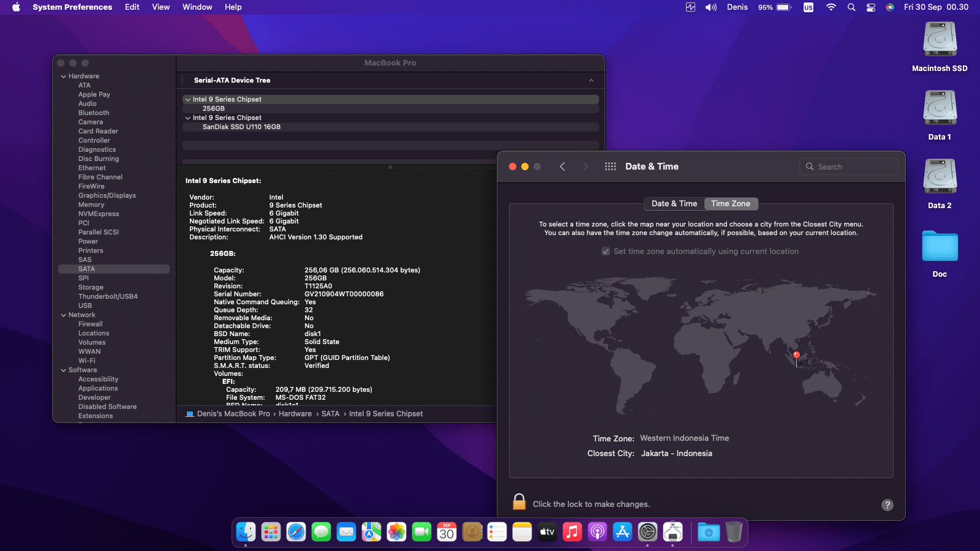
Task: Open Macintosh SSD desktop drive
Action: (x=940, y=40)
